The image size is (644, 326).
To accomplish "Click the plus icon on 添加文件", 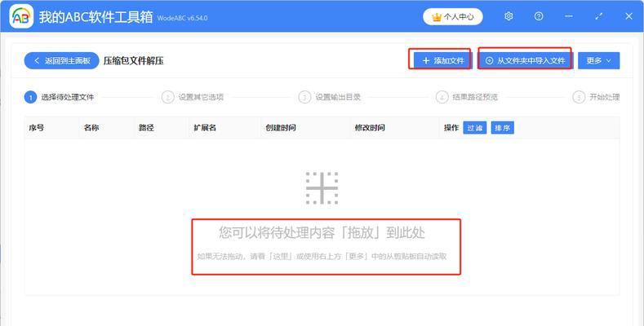I will click(x=426, y=60).
